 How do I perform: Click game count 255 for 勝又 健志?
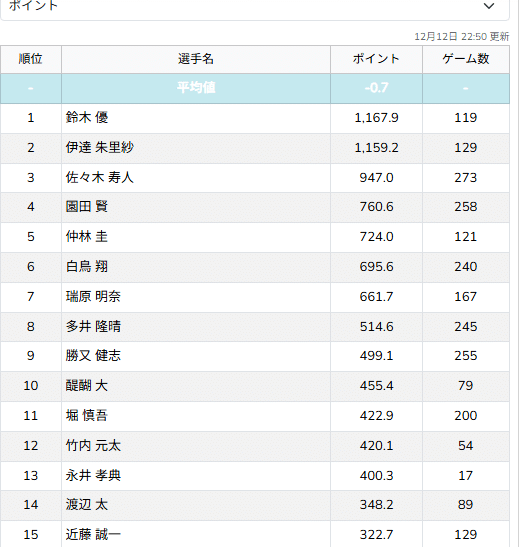pyautogui.click(x=466, y=356)
